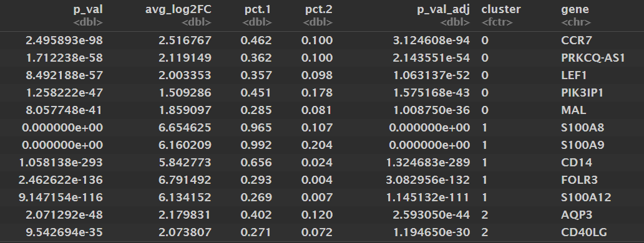Click p_val value 1.712238e-58

point(64,58)
